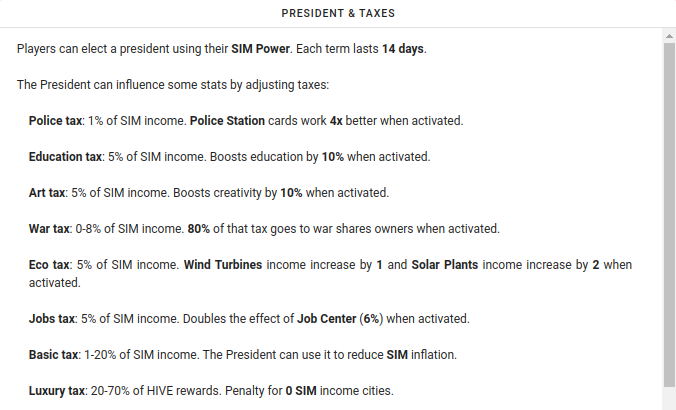This screenshot has width=676, height=410.
Task: Click the bold SIM Power text
Action: (260, 49)
